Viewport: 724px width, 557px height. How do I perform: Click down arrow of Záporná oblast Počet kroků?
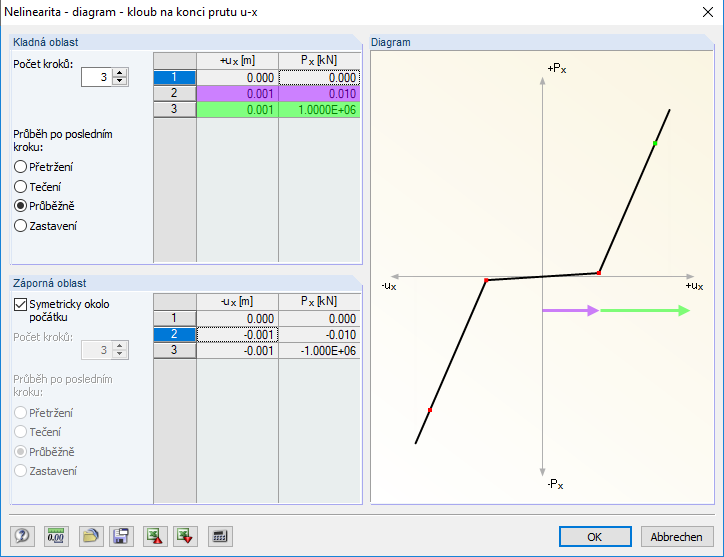coord(120,354)
